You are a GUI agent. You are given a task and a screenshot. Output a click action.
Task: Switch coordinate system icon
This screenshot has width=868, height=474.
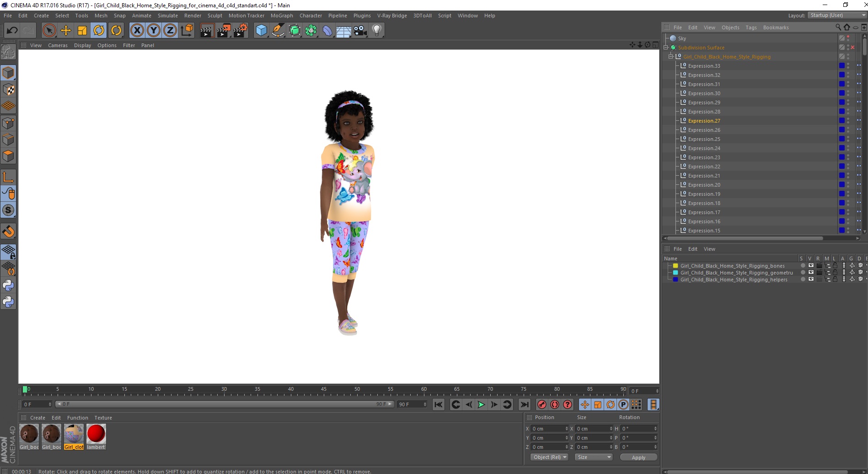[187, 31]
